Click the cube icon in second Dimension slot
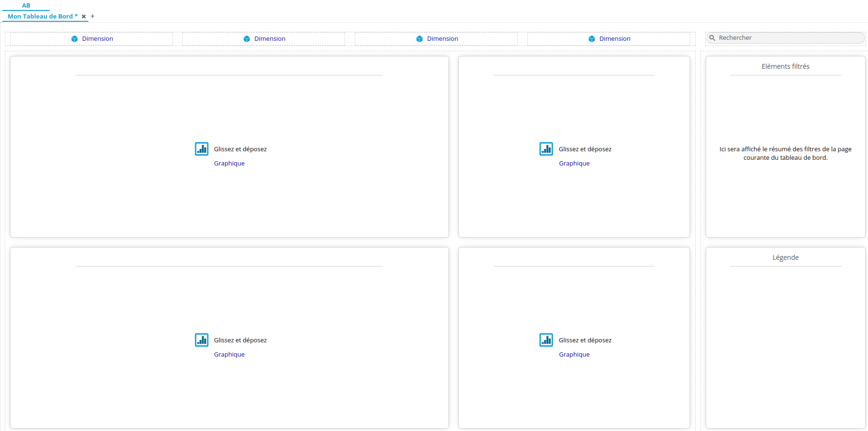 click(247, 39)
